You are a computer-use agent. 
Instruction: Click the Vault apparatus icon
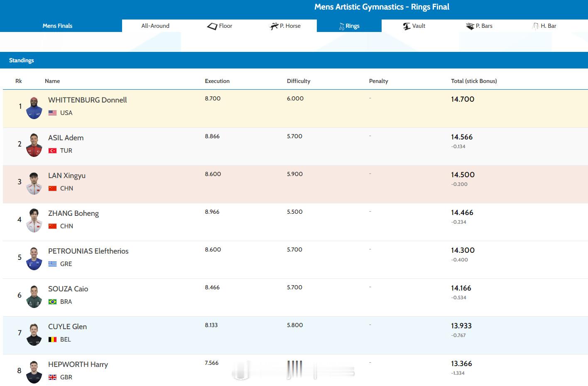(x=407, y=26)
